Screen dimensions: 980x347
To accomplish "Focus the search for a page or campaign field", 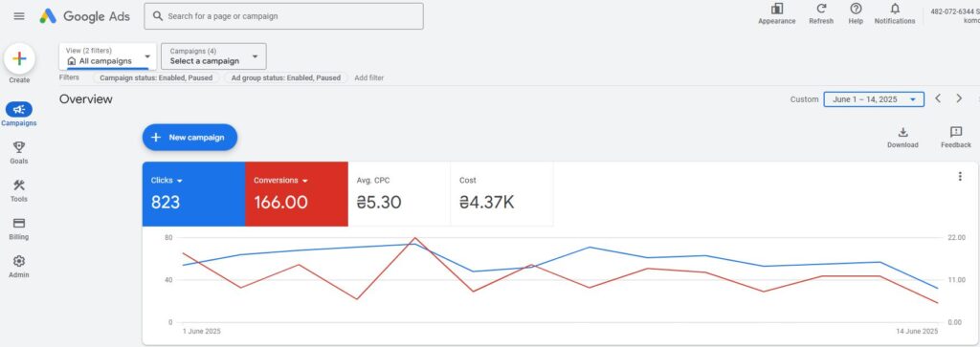I will tap(283, 16).
